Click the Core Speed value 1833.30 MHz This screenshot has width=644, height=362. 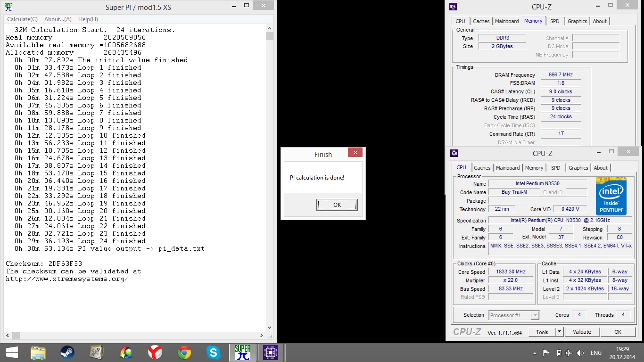pyautogui.click(x=511, y=272)
